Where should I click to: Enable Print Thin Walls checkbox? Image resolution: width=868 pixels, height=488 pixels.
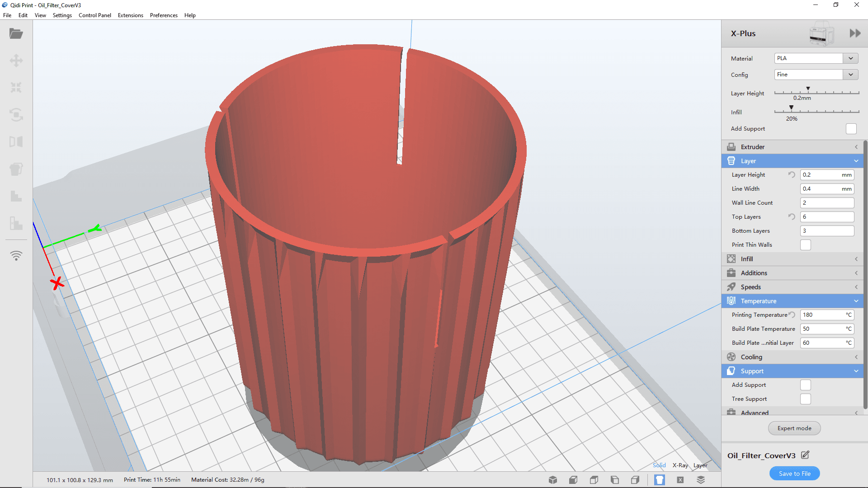click(x=805, y=245)
